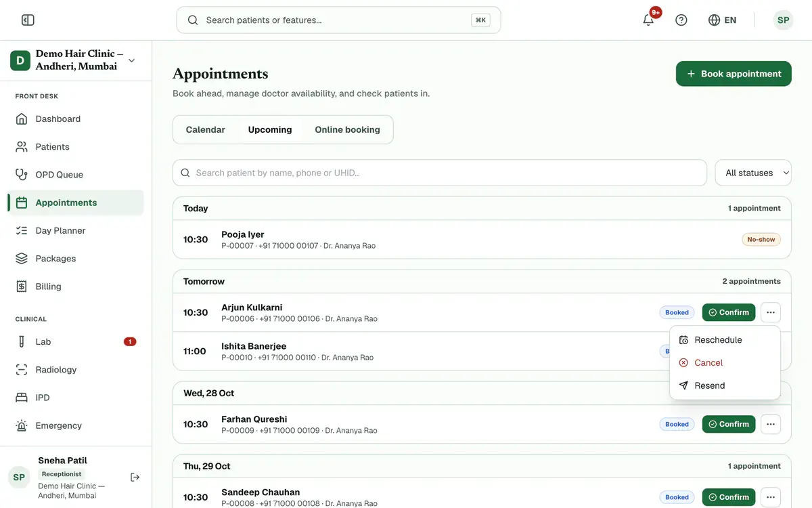
Task: Switch to the Upcoming tab
Action: pyautogui.click(x=270, y=129)
